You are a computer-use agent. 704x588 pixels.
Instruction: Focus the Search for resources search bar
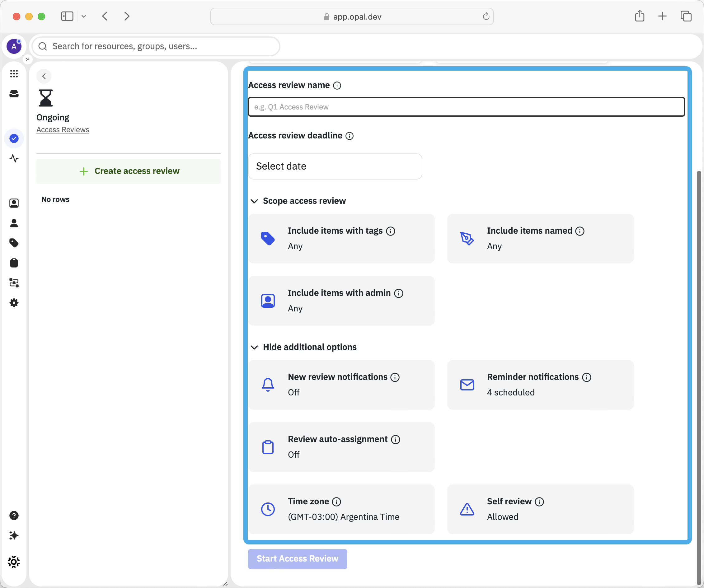(156, 46)
